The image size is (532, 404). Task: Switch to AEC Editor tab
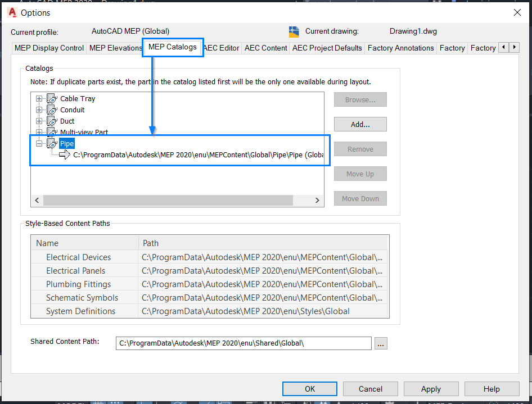point(222,48)
